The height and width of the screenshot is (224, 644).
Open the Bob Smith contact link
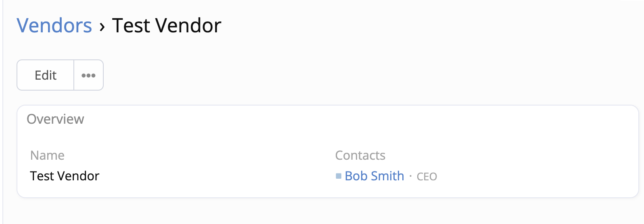(374, 176)
